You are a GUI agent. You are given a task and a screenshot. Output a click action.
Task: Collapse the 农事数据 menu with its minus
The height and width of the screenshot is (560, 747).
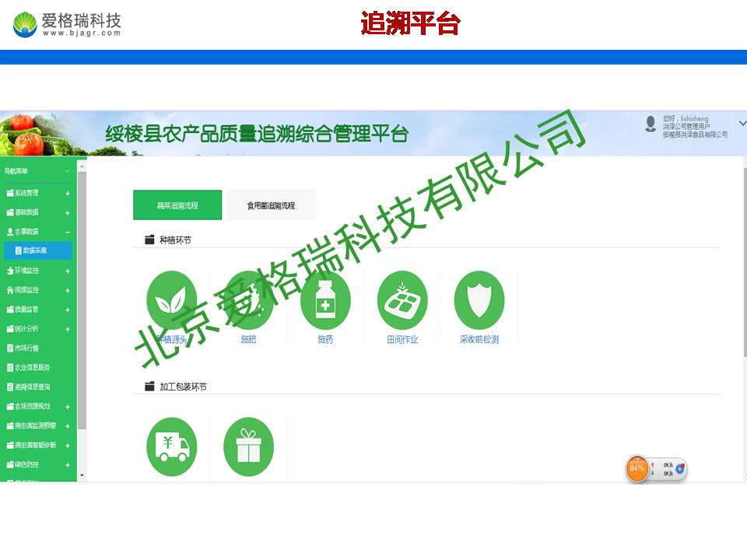click(68, 232)
